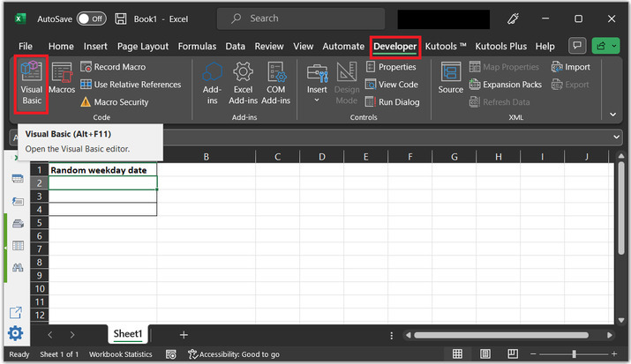Open control Properties
631x364 pixels.
point(391,67)
